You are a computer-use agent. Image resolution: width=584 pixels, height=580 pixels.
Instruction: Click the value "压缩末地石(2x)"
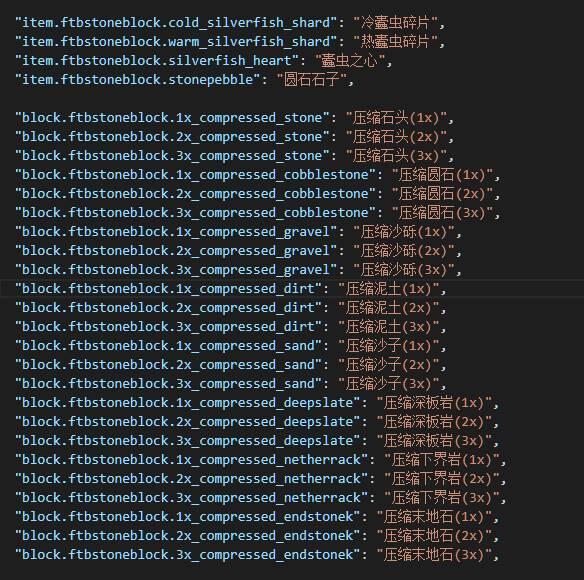coord(434,536)
